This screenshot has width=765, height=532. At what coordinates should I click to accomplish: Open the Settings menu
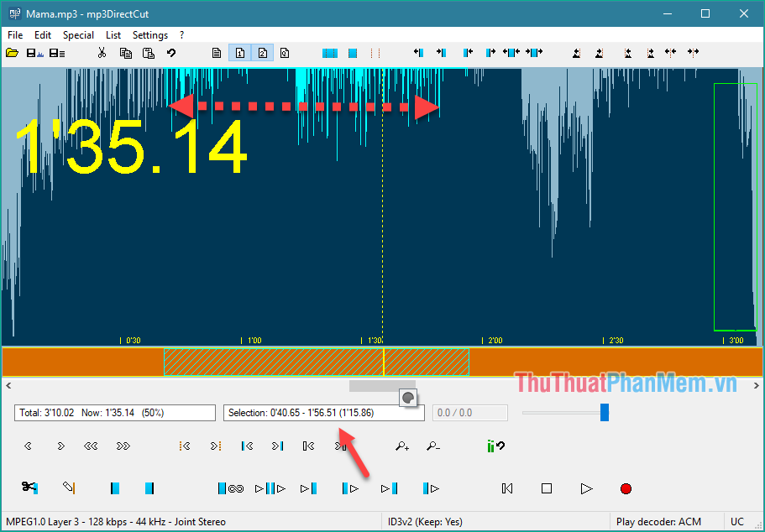150,35
